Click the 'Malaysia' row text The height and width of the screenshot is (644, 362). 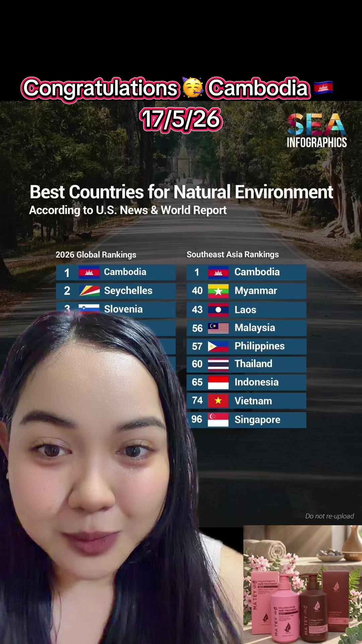(x=255, y=328)
